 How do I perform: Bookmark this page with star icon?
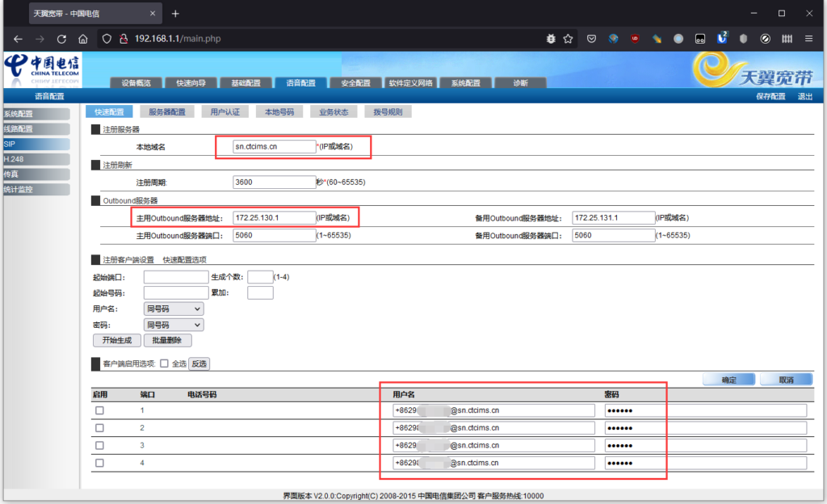[x=568, y=39]
